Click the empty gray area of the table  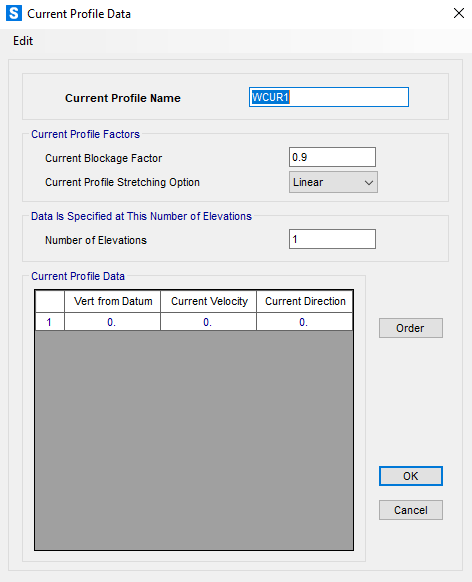(194, 440)
